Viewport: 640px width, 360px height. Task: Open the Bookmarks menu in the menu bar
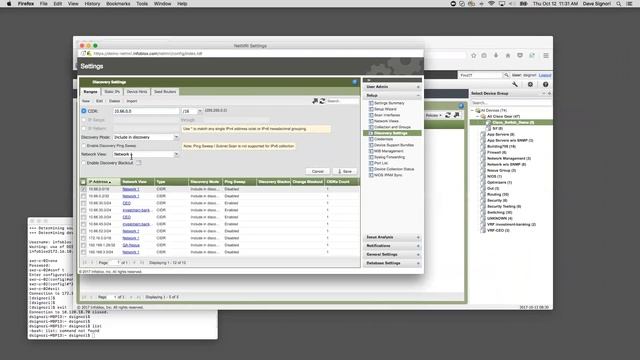[118, 4]
